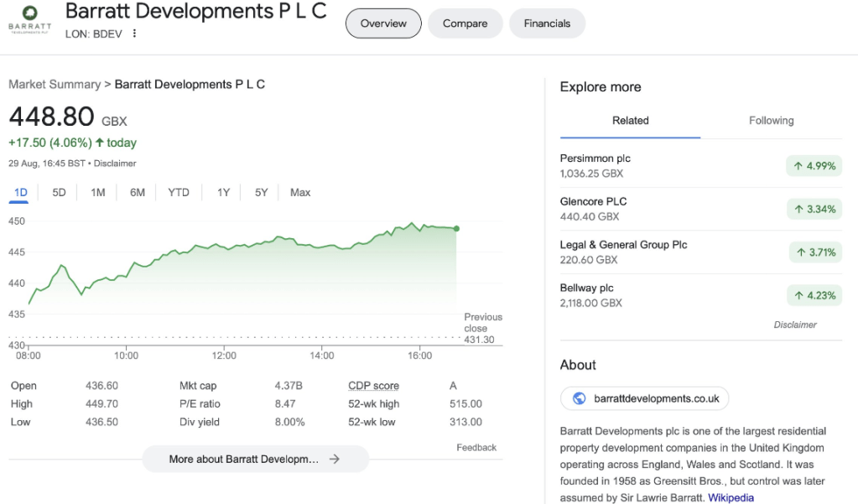
Task: Open the Wikipedia link in About section
Action: pos(731,497)
